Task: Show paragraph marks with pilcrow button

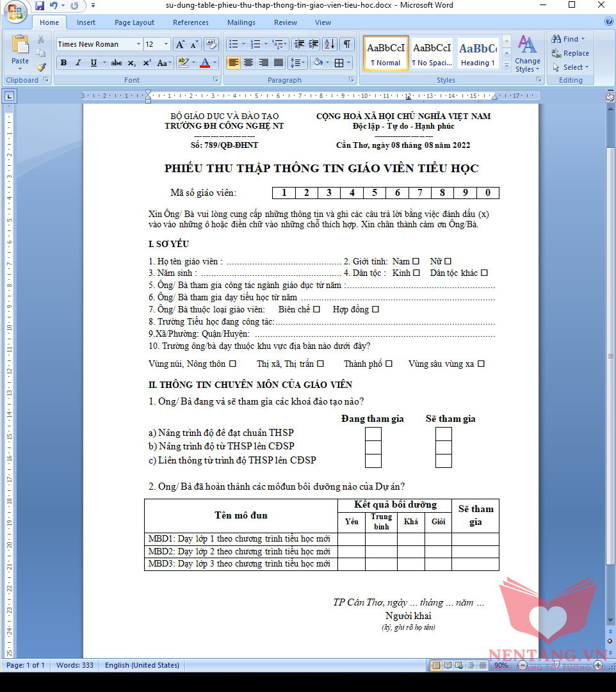Action: click(346, 44)
